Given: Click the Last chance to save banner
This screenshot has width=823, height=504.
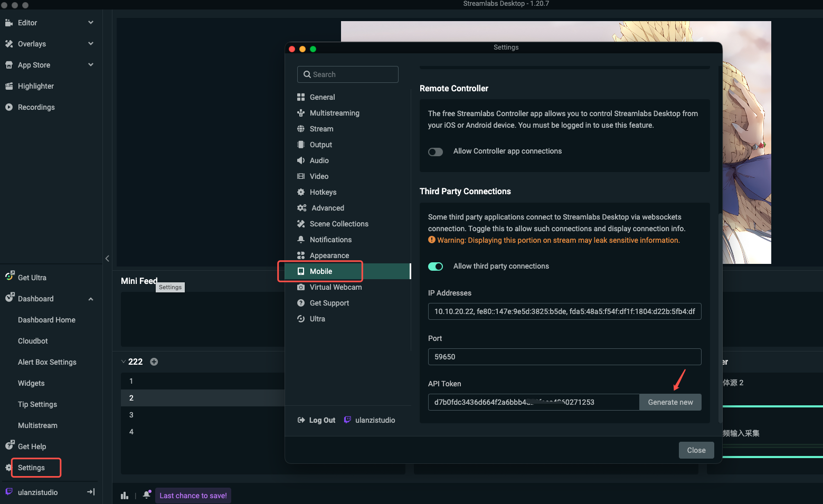Looking at the screenshot, I should [x=193, y=496].
